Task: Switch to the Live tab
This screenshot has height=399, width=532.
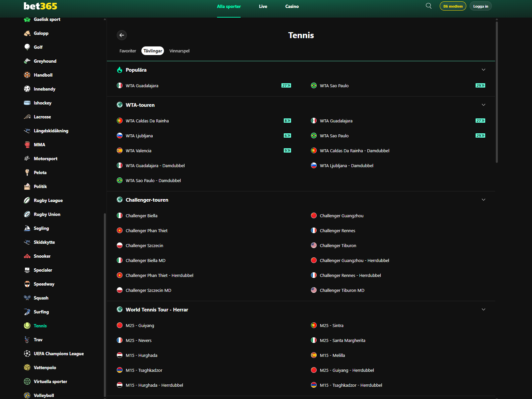Action: 263,6
